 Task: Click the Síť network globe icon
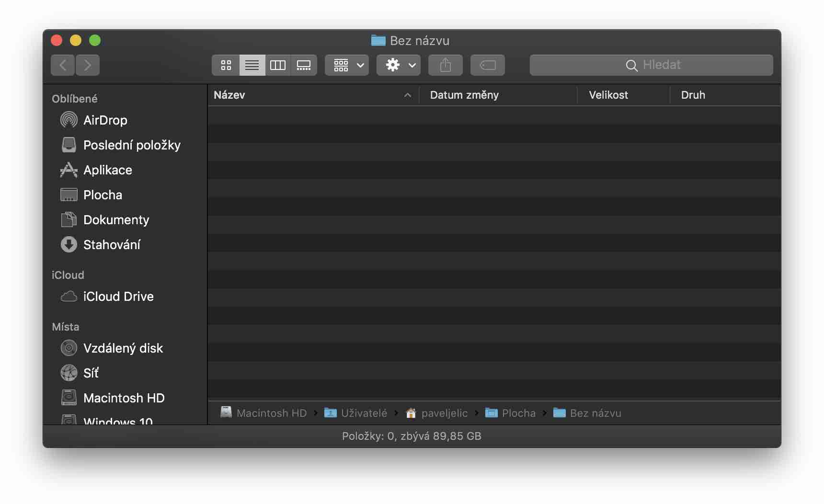point(69,373)
